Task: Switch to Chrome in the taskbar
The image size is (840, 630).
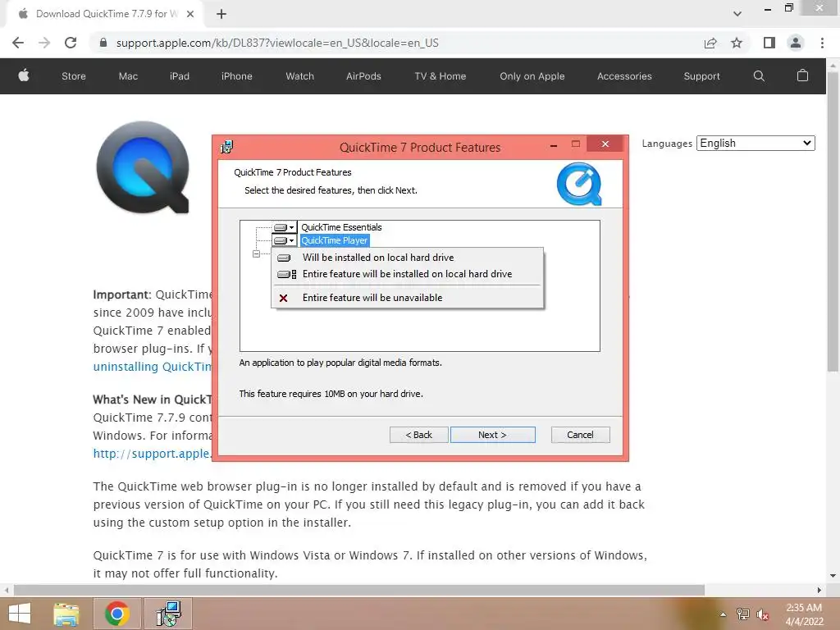Action: [117, 614]
